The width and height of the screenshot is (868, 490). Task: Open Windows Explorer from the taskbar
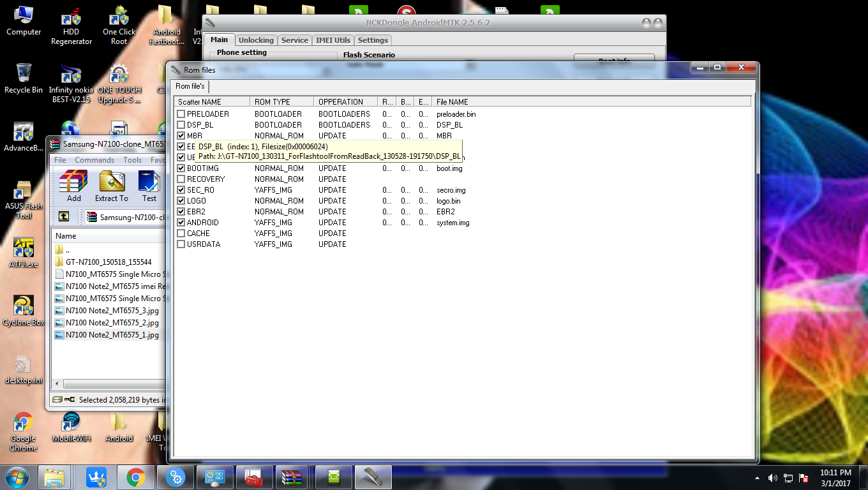pos(54,477)
